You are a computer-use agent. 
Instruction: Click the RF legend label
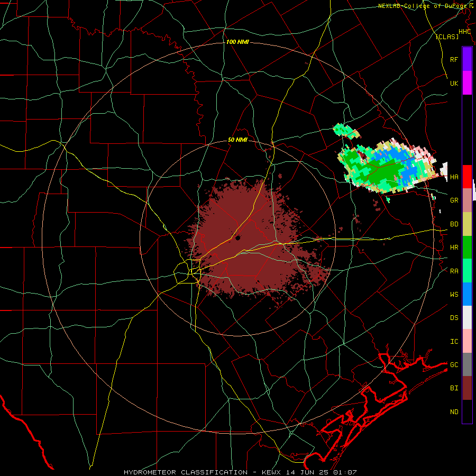coord(454,59)
